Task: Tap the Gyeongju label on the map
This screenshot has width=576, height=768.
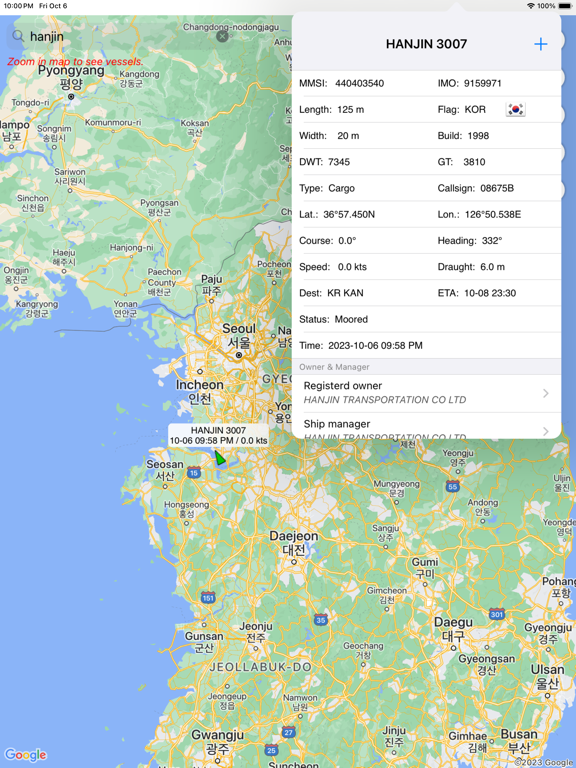Action: (x=548, y=633)
